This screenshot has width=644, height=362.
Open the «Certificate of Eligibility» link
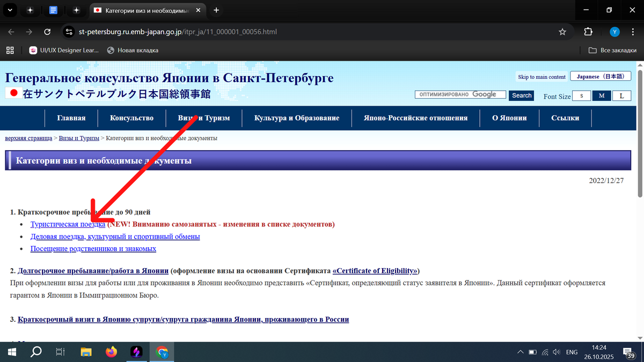pos(376,270)
